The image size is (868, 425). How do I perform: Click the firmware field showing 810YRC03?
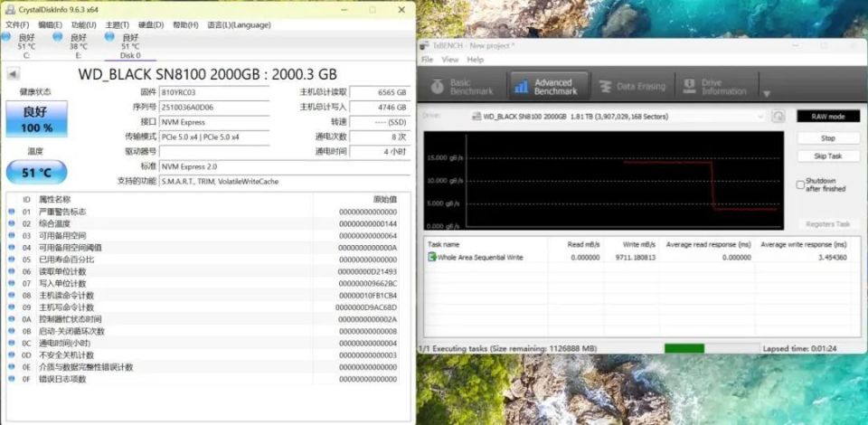coord(213,92)
